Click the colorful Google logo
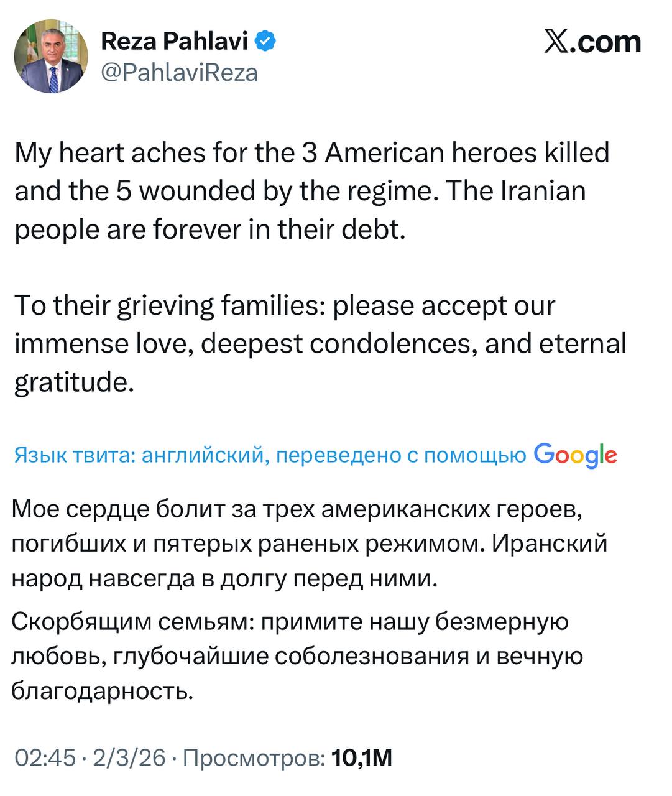The width and height of the screenshot is (672, 796). pos(575,456)
